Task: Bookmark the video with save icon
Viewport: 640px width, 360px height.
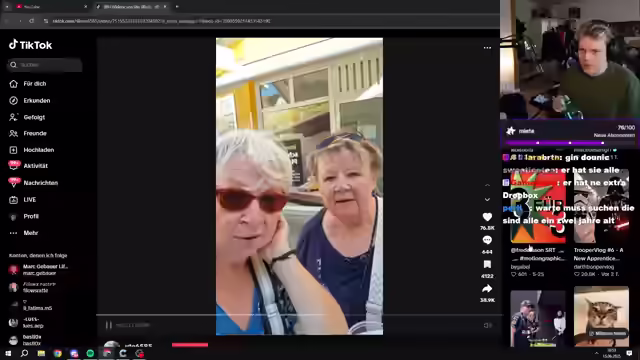Action: click(x=487, y=264)
